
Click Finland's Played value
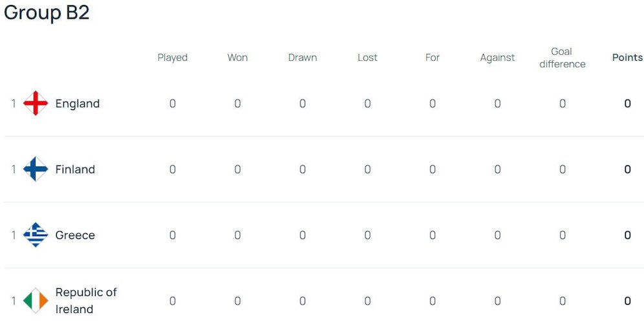pyautogui.click(x=173, y=169)
